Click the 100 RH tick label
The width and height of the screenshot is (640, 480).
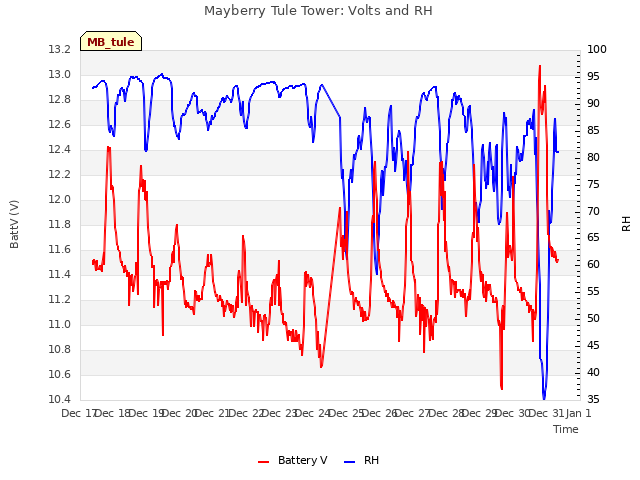pos(597,49)
